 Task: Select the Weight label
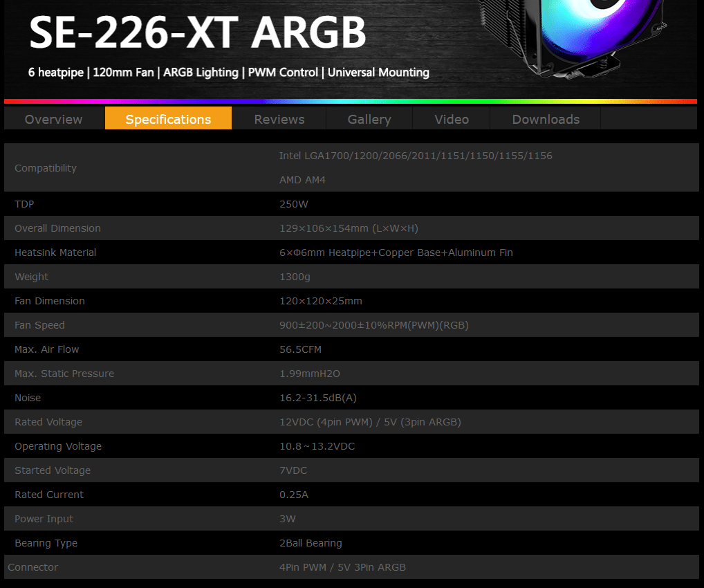pyautogui.click(x=31, y=277)
